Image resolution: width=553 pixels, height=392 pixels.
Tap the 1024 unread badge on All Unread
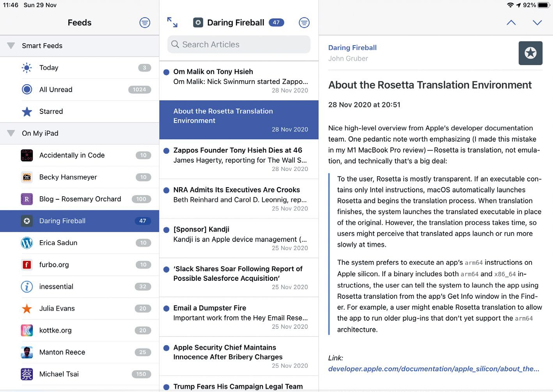pyautogui.click(x=139, y=90)
